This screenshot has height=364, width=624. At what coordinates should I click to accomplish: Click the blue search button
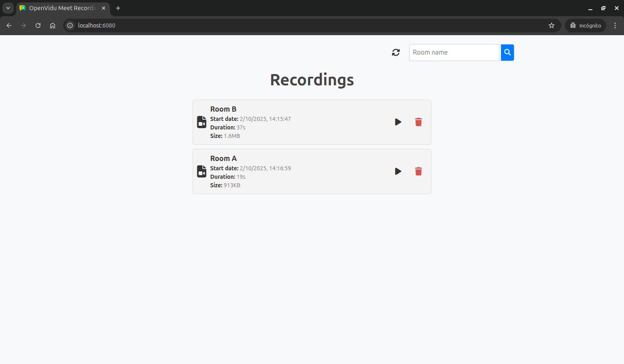[x=507, y=53]
